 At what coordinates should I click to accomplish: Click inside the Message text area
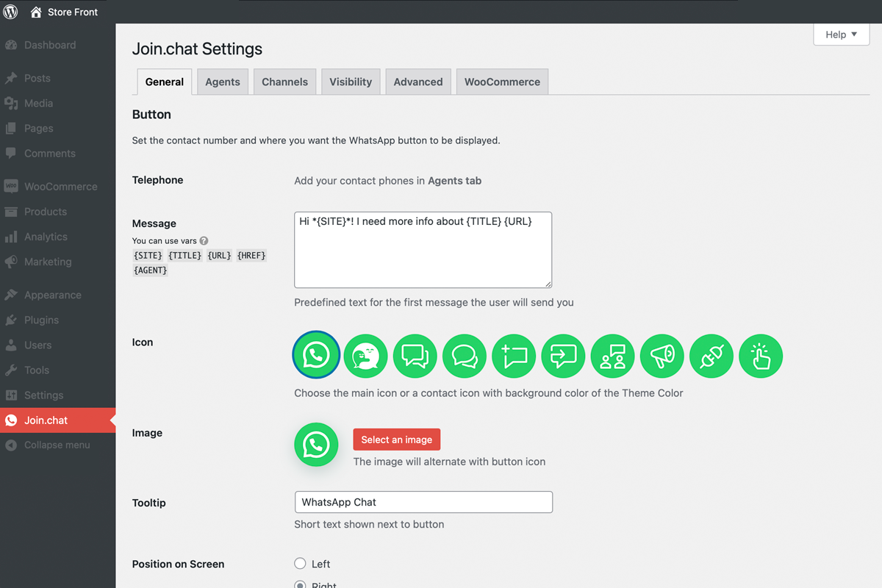pos(423,250)
